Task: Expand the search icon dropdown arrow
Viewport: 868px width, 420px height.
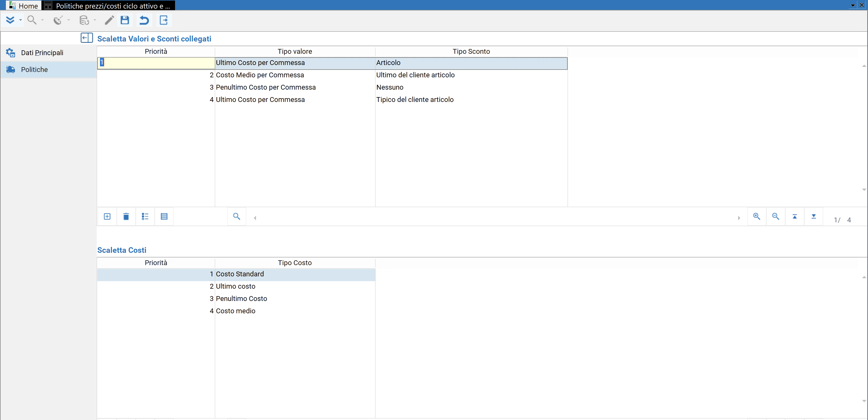Action: (x=42, y=20)
